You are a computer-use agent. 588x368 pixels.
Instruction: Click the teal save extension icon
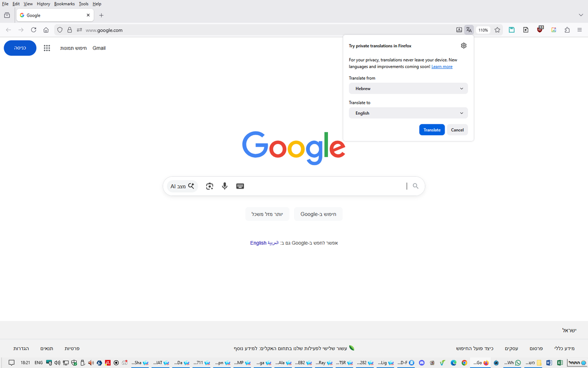[x=511, y=30]
